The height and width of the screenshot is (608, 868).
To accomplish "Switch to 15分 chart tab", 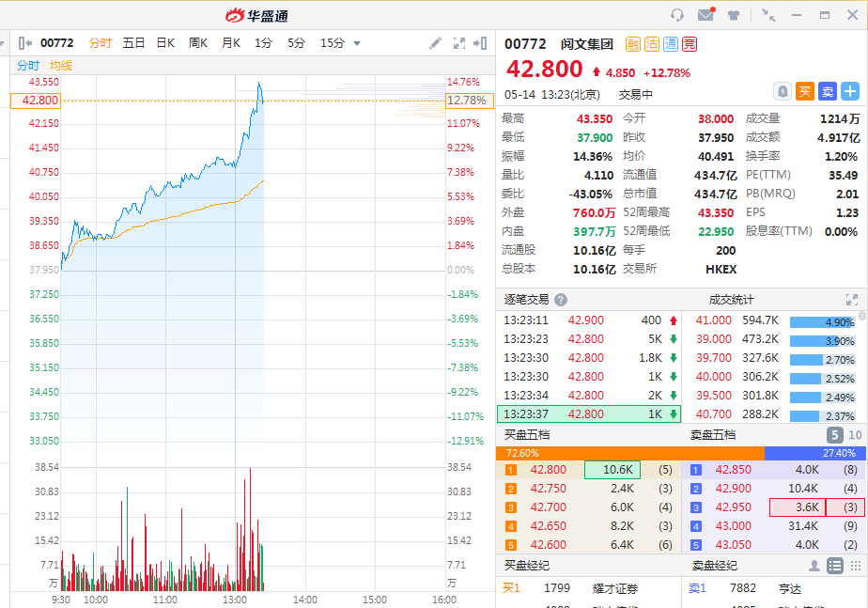I will [333, 43].
